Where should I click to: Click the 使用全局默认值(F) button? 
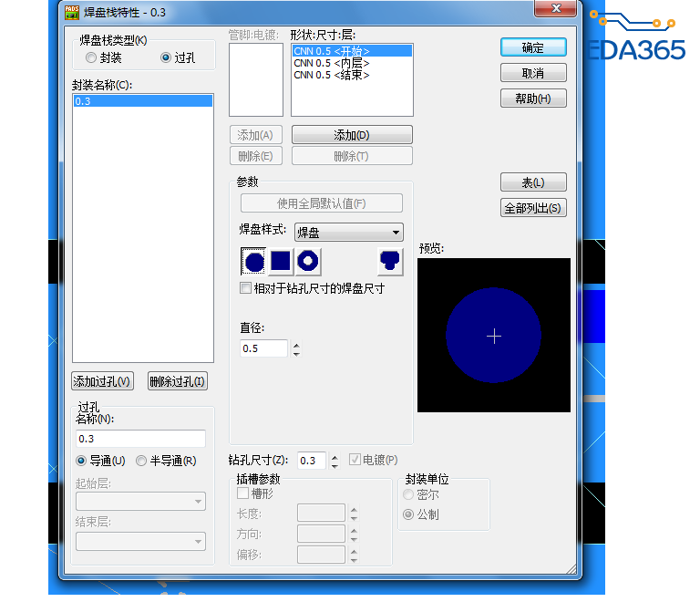tap(322, 203)
